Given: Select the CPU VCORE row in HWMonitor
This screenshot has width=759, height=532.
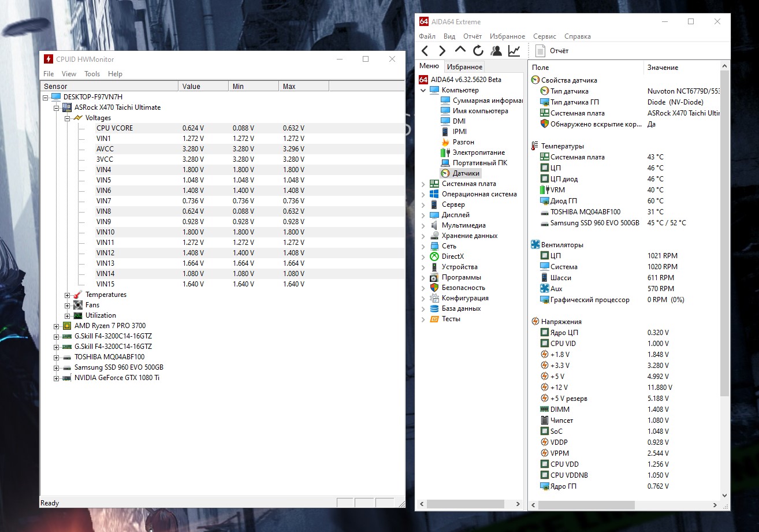Looking at the screenshot, I should [250, 128].
